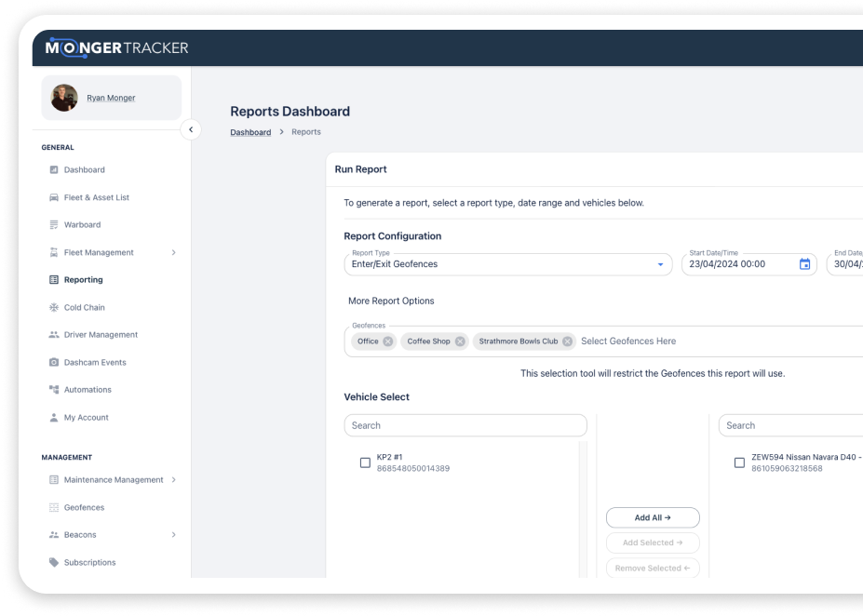Click the Dashboard breadcrumb link
The width and height of the screenshot is (863, 616).
coord(250,132)
